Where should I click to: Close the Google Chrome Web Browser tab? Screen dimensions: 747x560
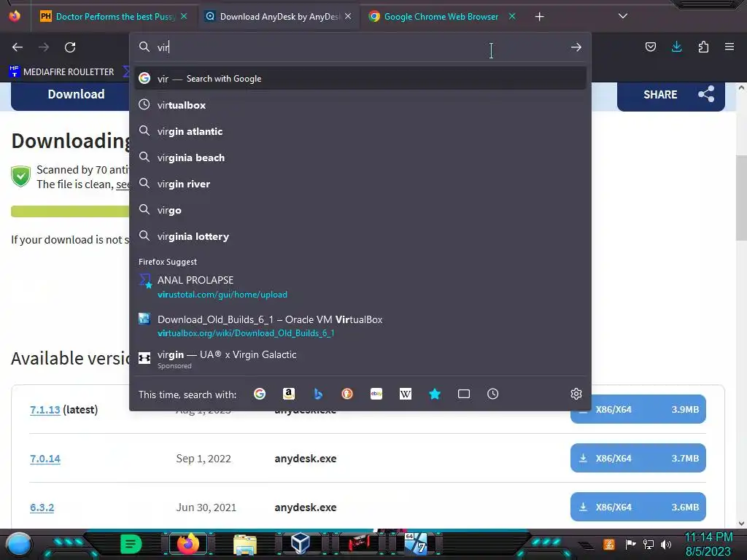point(512,17)
